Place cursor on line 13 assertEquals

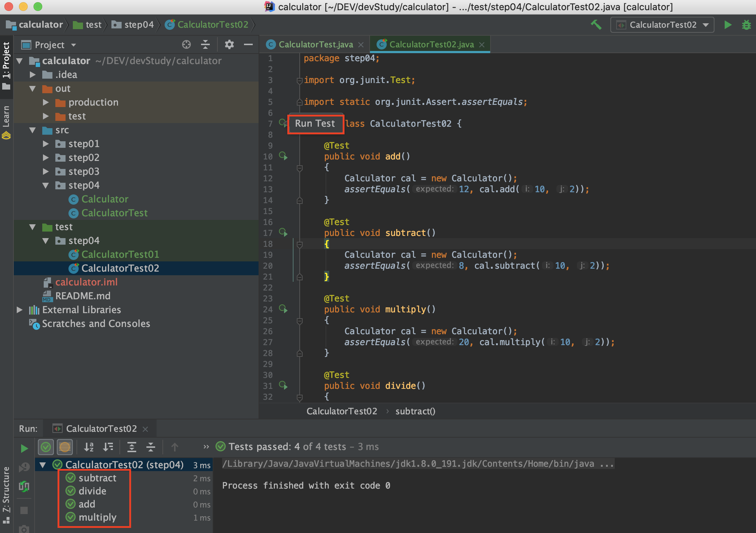(375, 189)
